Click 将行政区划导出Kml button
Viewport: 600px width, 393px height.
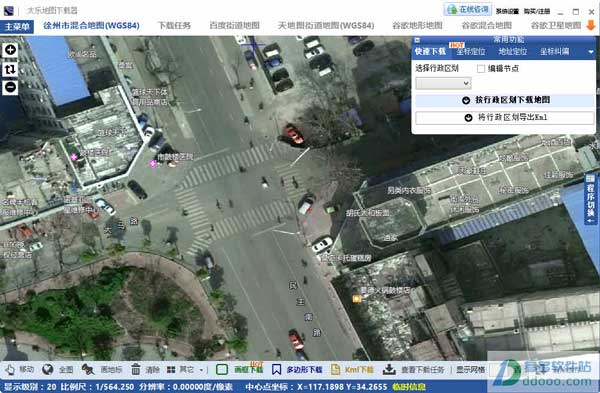[505, 118]
